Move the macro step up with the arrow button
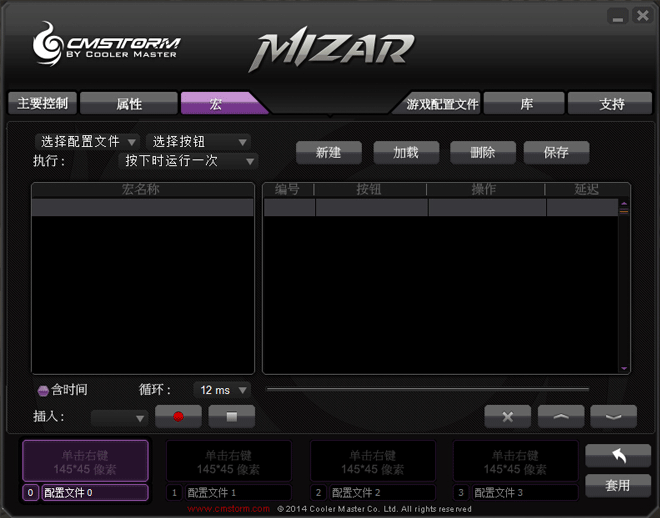This screenshot has height=518, width=660. click(x=561, y=417)
